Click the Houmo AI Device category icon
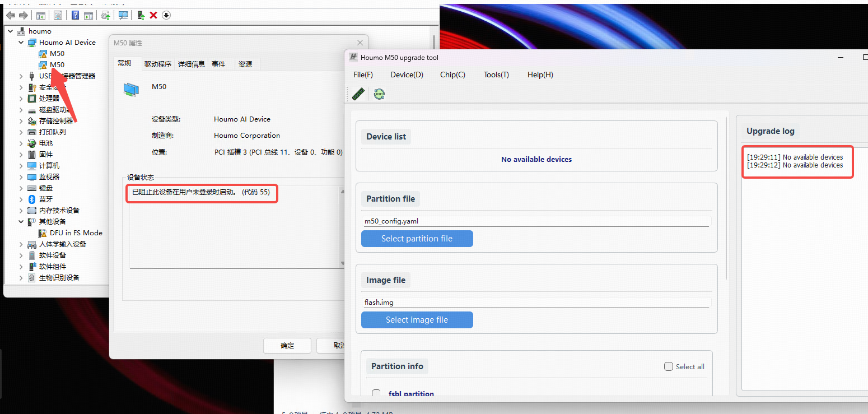The image size is (868, 414). (x=32, y=42)
